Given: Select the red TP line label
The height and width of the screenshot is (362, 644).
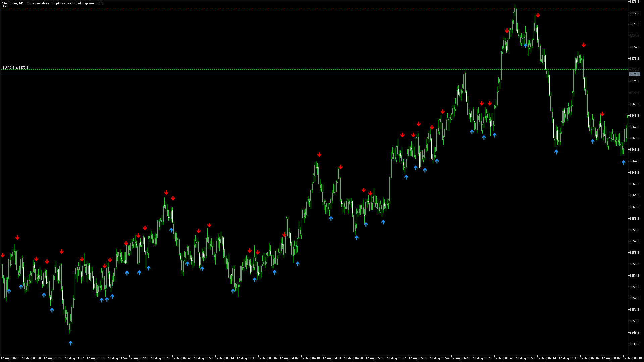Looking at the screenshot, I should 4,6.
